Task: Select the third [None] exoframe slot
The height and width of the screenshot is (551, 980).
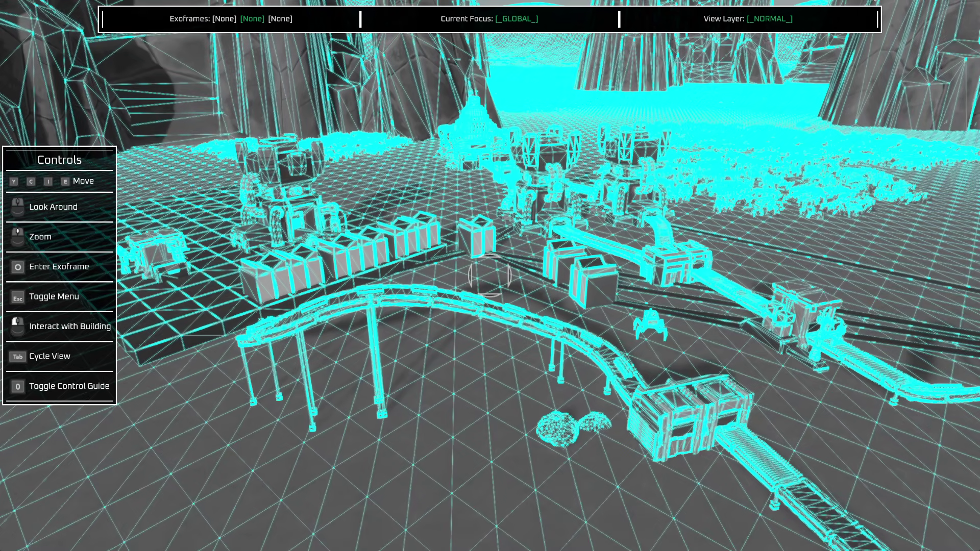Action: 280,19
